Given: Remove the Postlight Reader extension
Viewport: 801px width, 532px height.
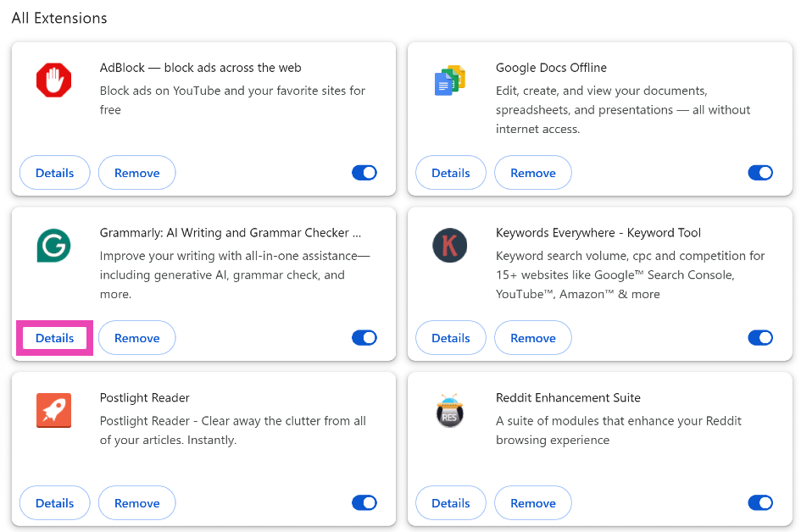Looking at the screenshot, I should pyautogui.click(x=136, y=503).
